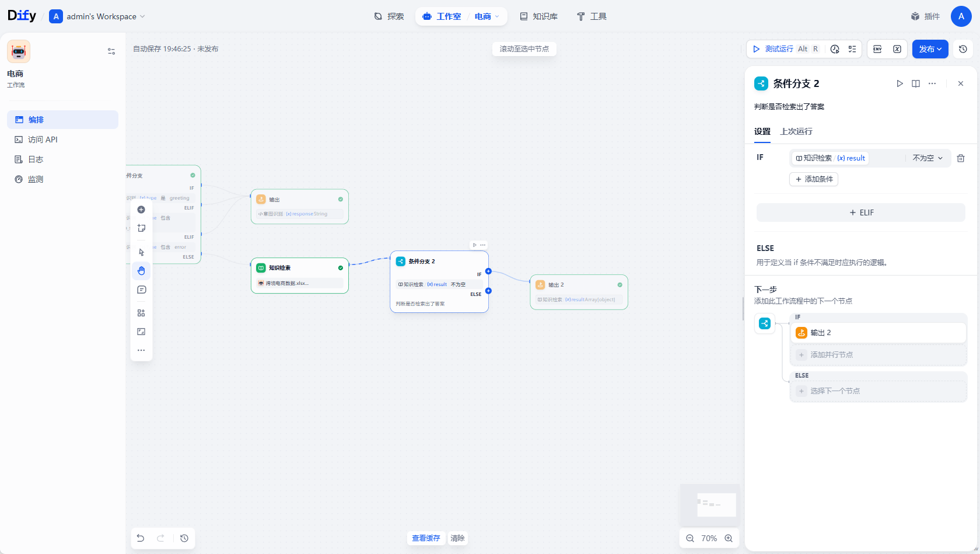
Task: Organize nodes layout icon
Action: (141, 313)
